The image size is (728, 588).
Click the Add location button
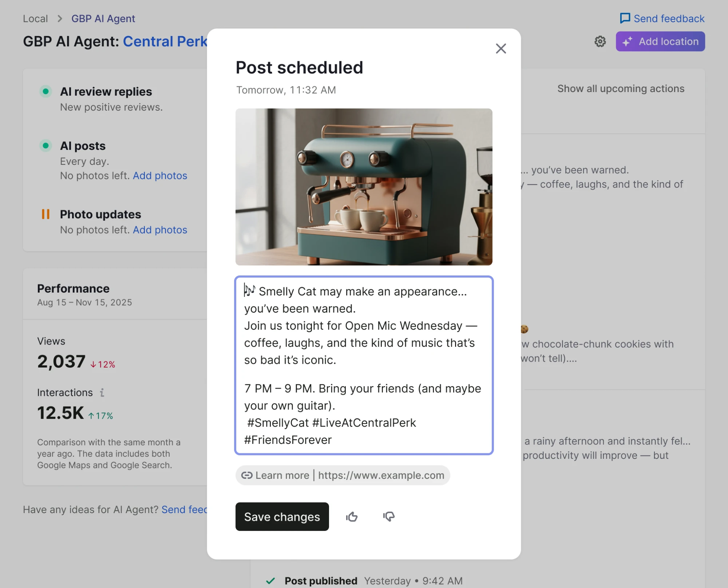coord(660,41)
